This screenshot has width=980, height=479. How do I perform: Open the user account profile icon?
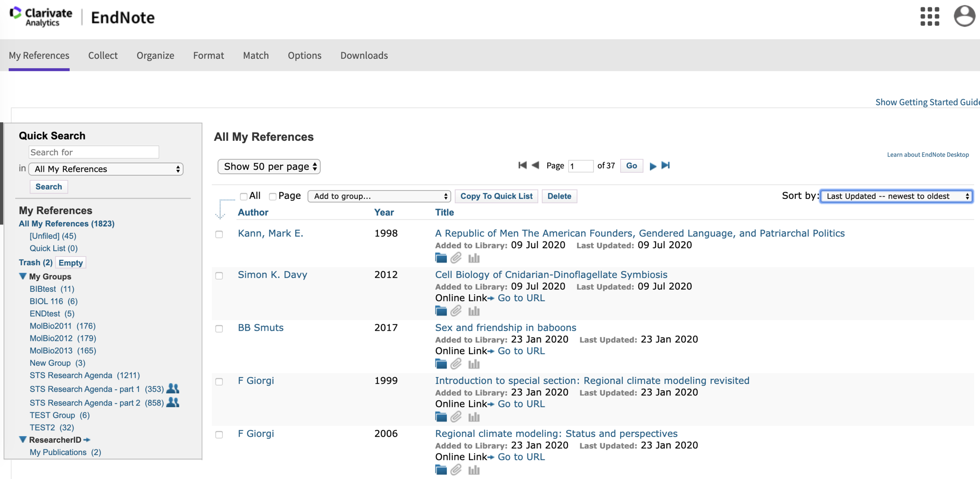point(964,16)
